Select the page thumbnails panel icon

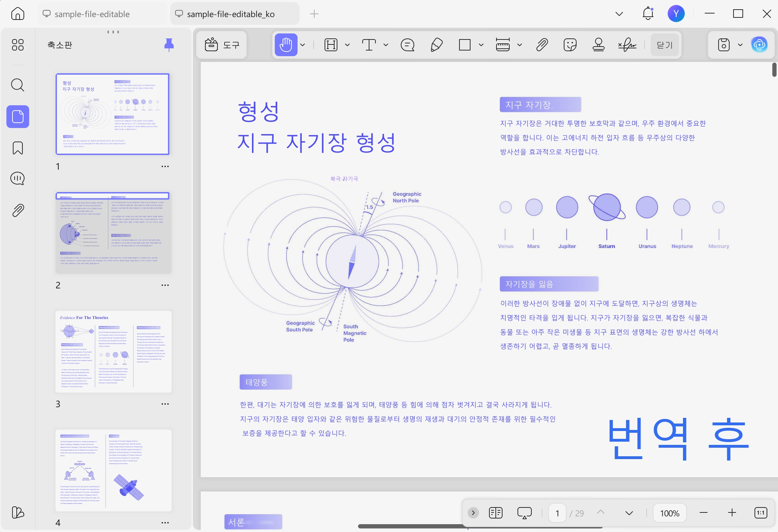17,117
